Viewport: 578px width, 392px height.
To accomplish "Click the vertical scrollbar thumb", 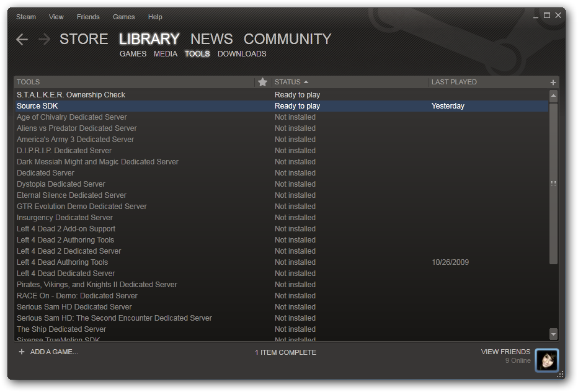I will pyautogui.click(x=553, y=183).
